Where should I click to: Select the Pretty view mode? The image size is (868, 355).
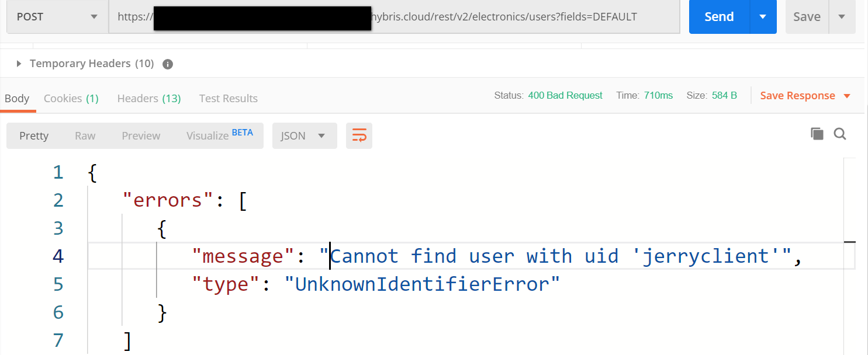pos(34,135)
